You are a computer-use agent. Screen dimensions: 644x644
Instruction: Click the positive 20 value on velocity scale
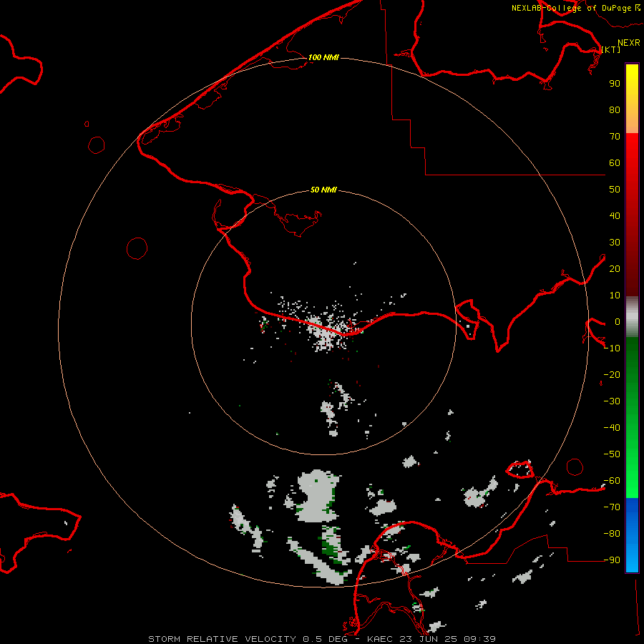615,269
